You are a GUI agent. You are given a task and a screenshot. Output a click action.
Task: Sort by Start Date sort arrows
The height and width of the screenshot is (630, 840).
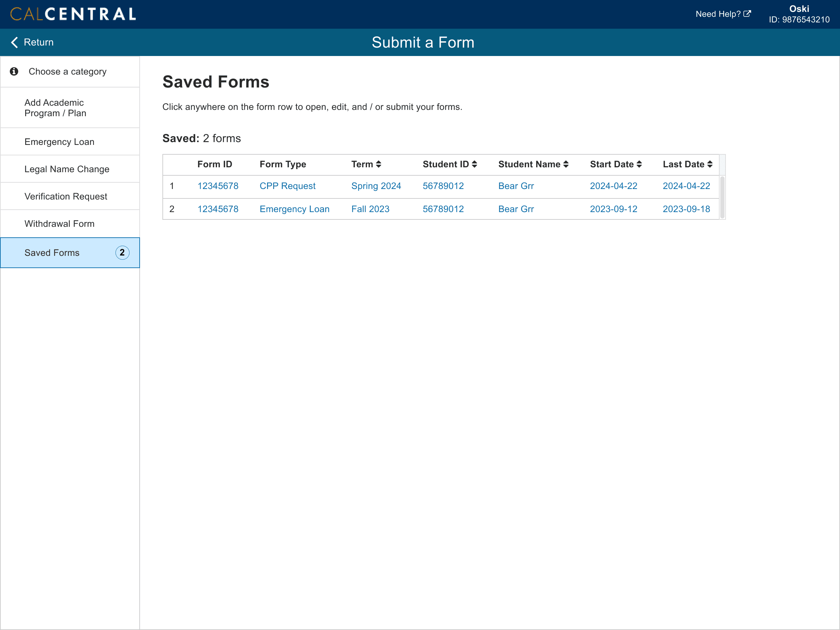639,164
